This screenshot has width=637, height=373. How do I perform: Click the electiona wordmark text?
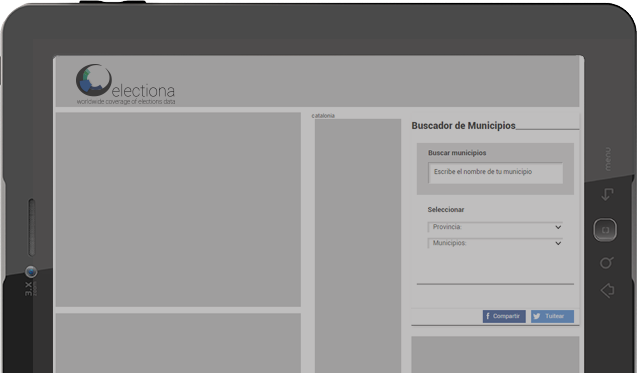pyautogui.click(x=143, y=90)
